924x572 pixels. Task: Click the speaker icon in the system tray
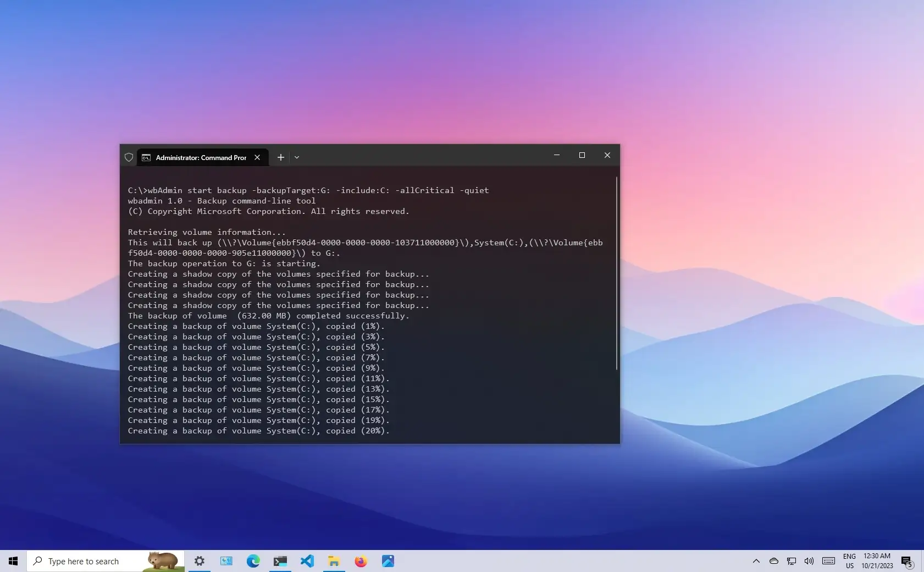pos(809,561)
